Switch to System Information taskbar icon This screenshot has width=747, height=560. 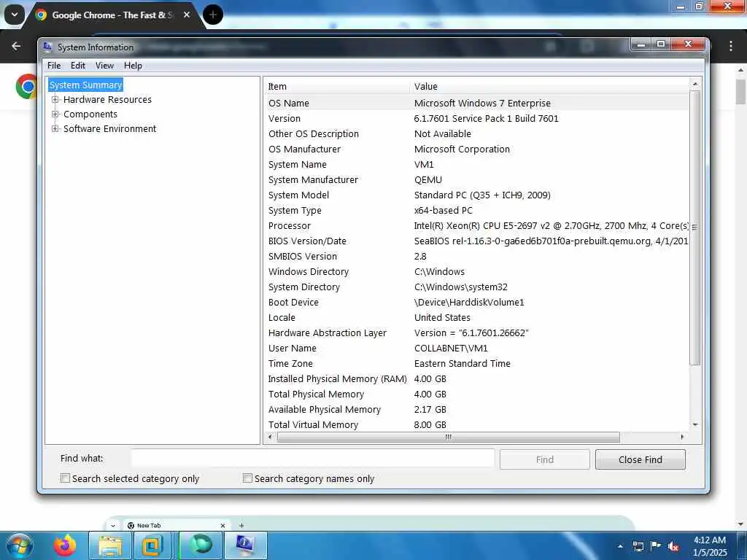click(245, 545)
